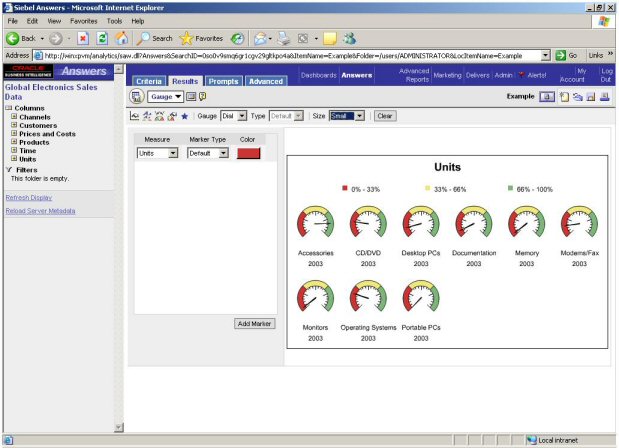The width and height of the screenshot is (619, 448).
Task: Open the Marker Type Default dropdown
Action: pyautogui.click(x=208, y=153)
